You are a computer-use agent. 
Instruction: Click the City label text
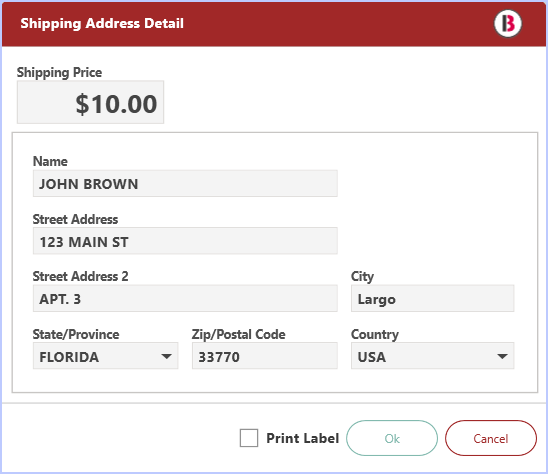(x=362, y=276)
